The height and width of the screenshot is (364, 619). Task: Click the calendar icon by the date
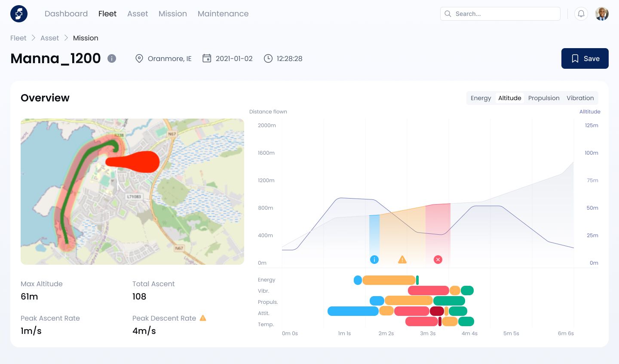pyautogui.click(x=207, y=58)
